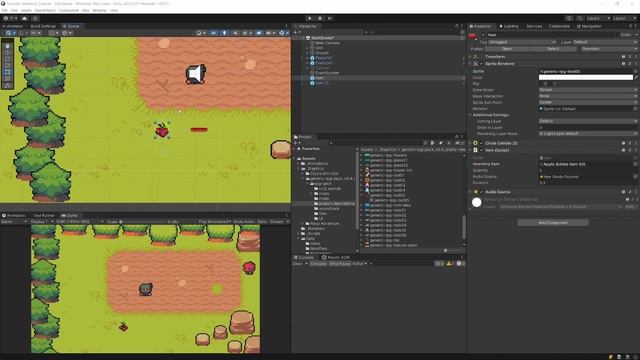Select the Rotate tool in scene toolbar
The width and height of the screenshot is (640, 360).
click(x=8, y=59)
